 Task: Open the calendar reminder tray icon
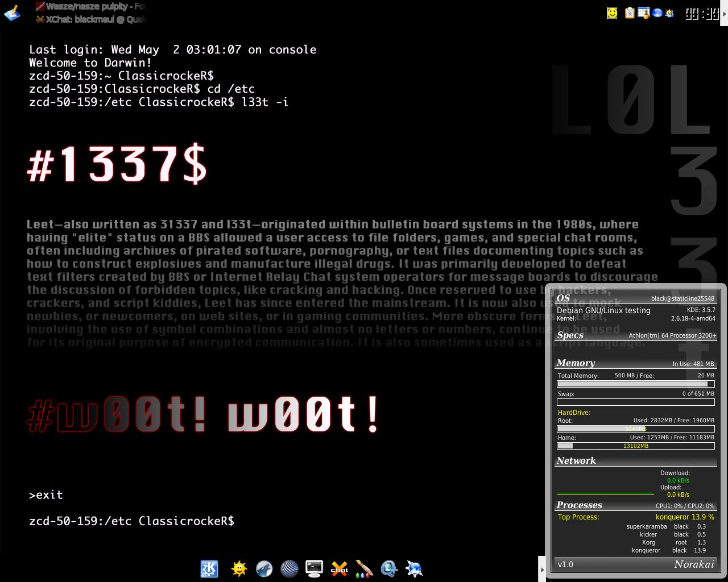point(644,13)
